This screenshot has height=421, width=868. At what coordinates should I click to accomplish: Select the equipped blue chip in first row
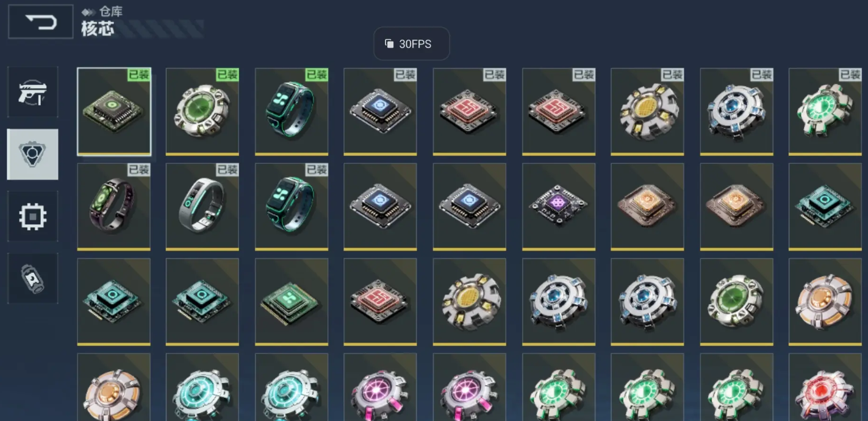(381, 111)
